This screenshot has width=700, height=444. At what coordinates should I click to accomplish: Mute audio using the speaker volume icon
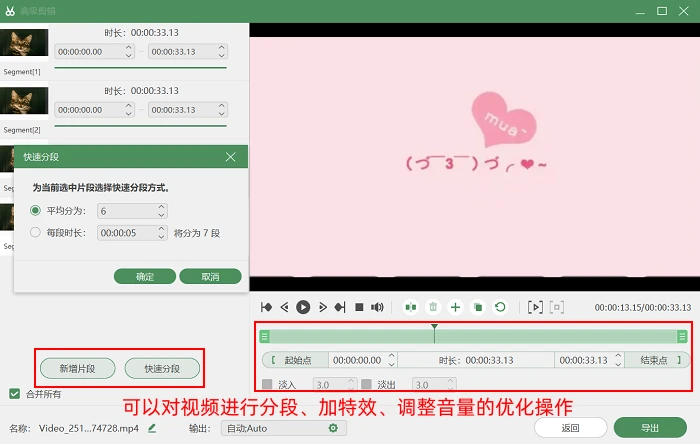point(377,307)
